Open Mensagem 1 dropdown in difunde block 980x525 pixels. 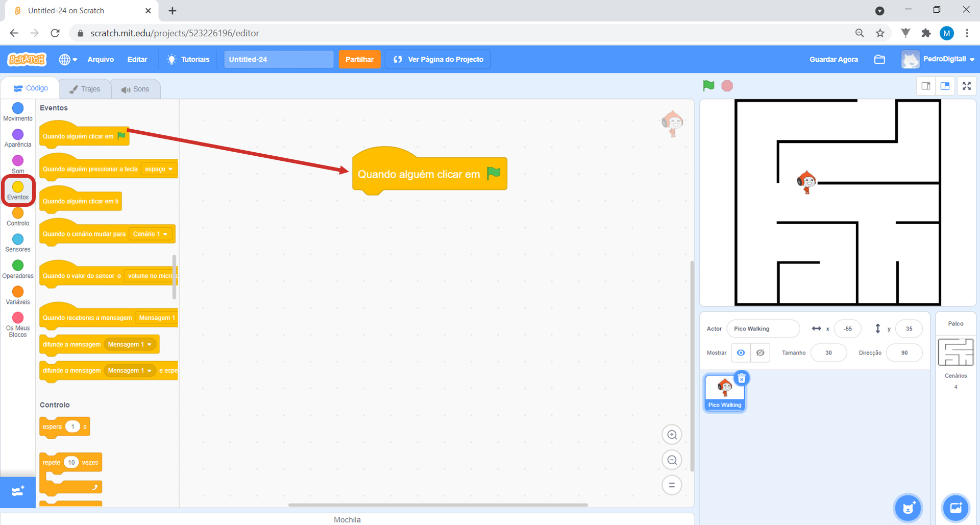pyautogui.click(x=130, y=344)
